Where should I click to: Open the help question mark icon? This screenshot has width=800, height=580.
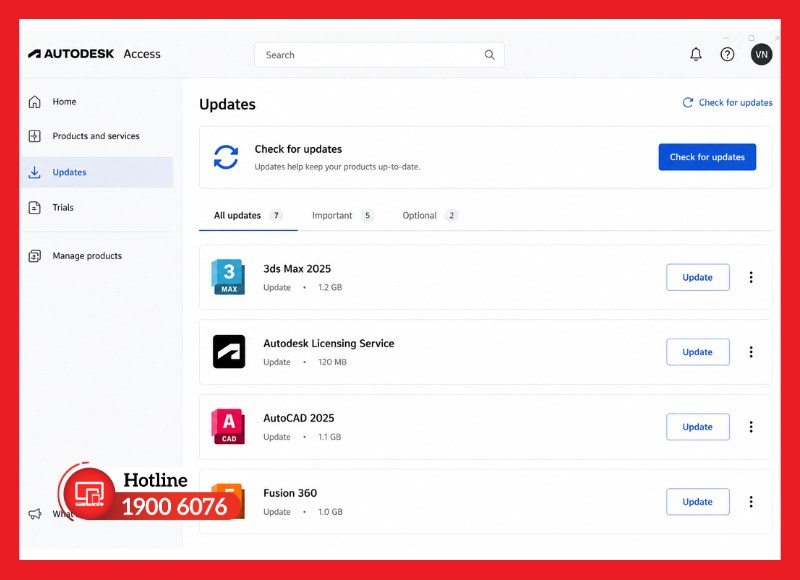point(727,54)
